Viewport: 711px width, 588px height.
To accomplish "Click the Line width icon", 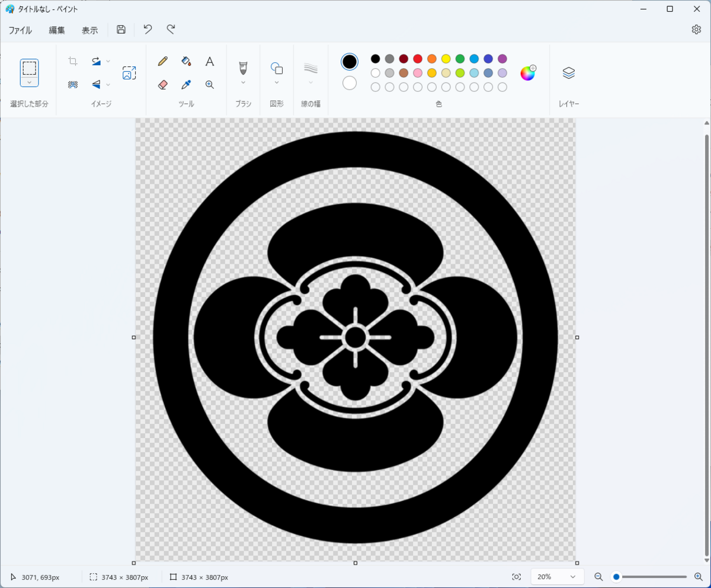I will [310, 68].
